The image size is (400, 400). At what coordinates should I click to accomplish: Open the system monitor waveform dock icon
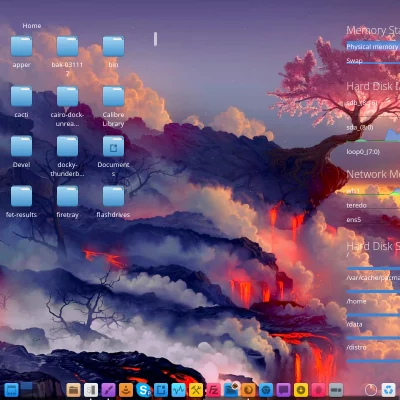point(179,390)
